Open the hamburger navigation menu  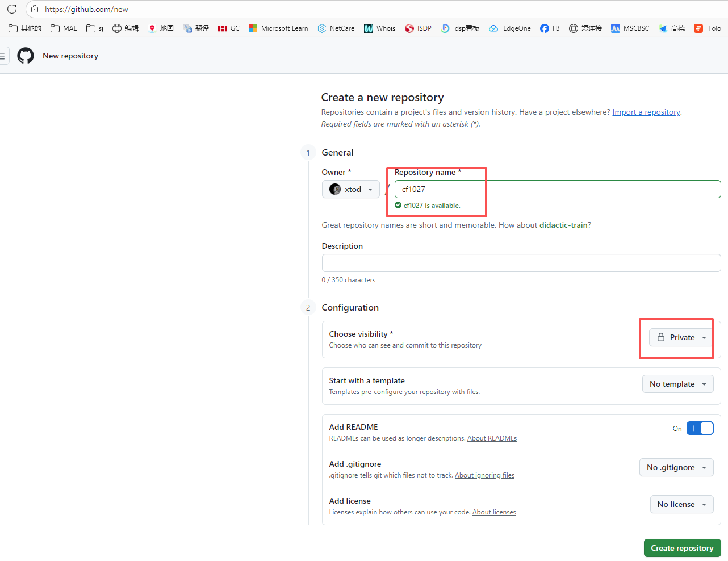coord(3,56)
